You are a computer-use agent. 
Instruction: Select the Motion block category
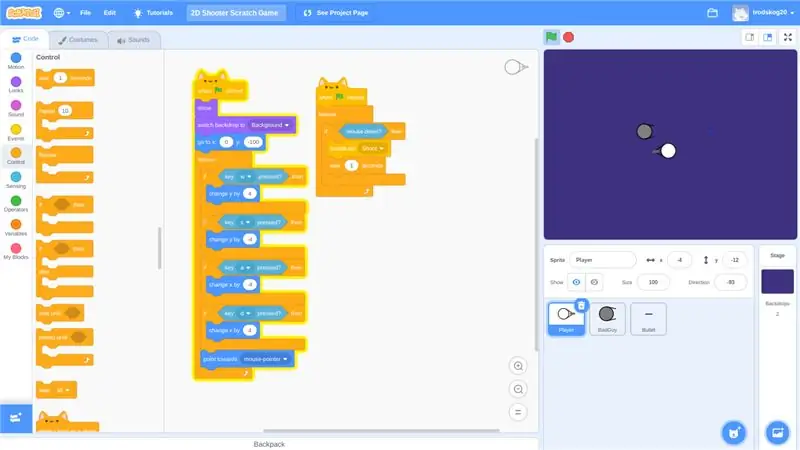(x=16, y=61)
